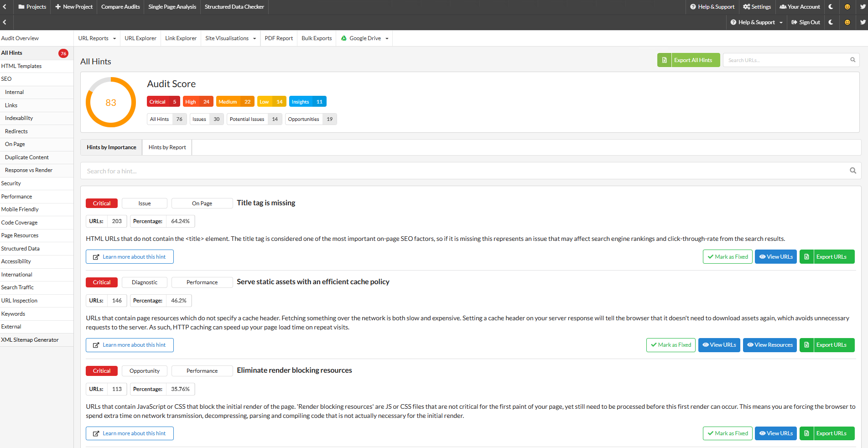
Task: Click the back chevron in the top bar
Action: (5, 7)
